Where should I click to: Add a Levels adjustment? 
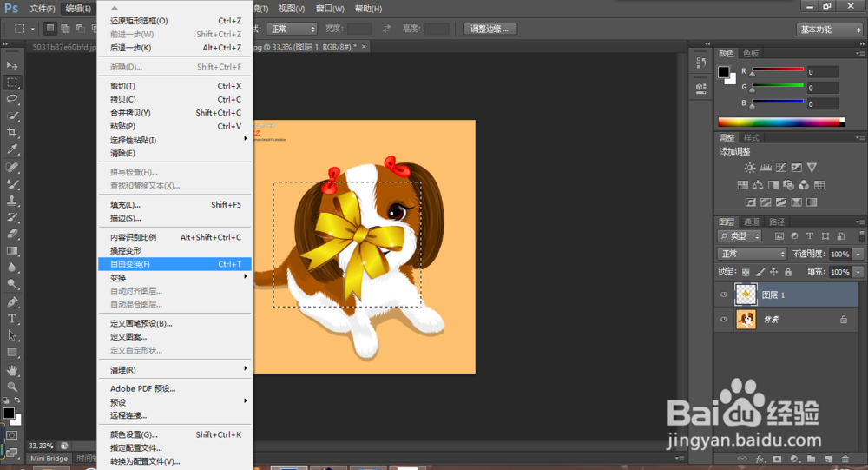766,168
